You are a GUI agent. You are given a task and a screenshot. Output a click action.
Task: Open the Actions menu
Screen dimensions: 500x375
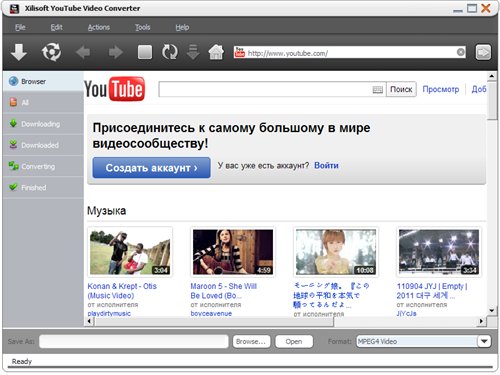[x=99, y=27]
